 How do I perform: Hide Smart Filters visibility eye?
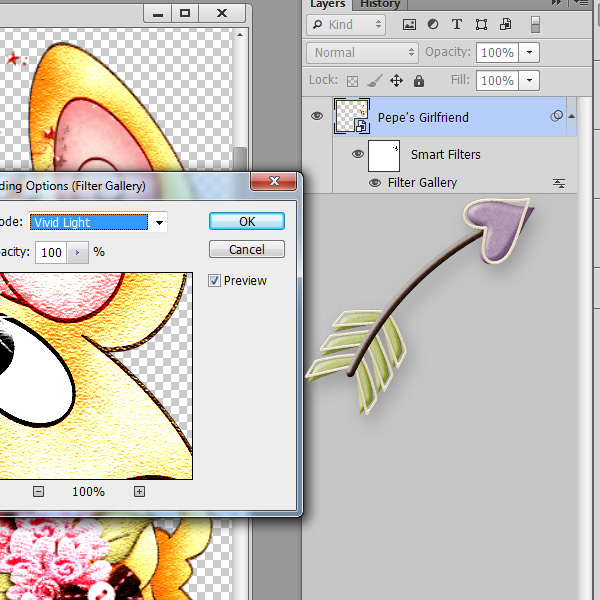(358, 154)
